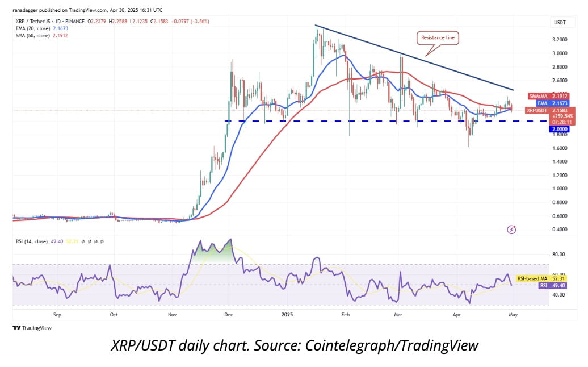The width and height of the screenshot is (588, 367).
Task: Click the yellow RSI-based MA 52.31 tag
Action: pos(541,278)
